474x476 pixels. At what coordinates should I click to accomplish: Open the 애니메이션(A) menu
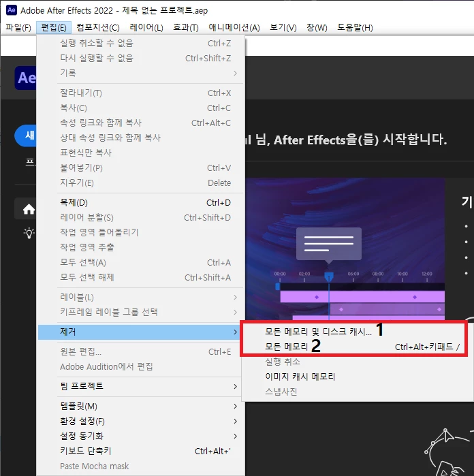coord(234,28)
